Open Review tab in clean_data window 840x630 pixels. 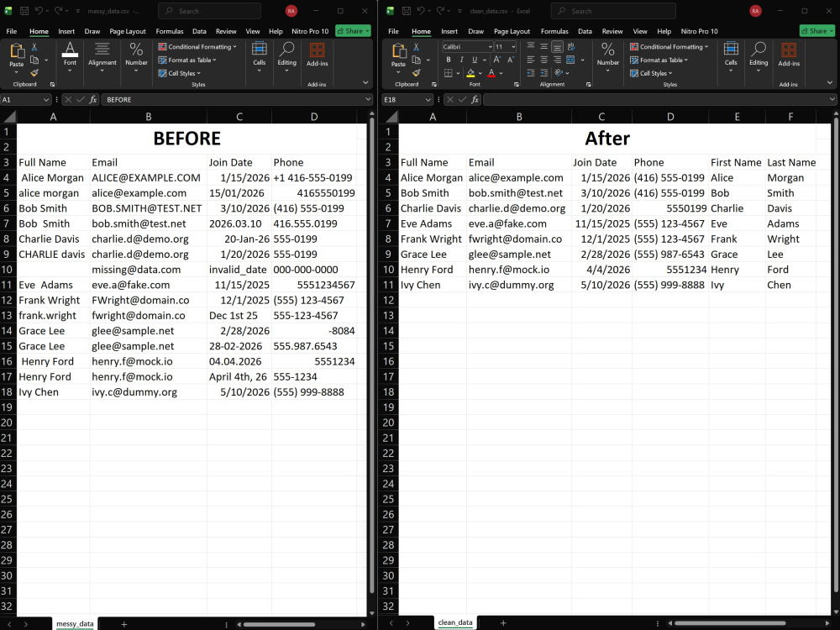[x=612, y=31]
